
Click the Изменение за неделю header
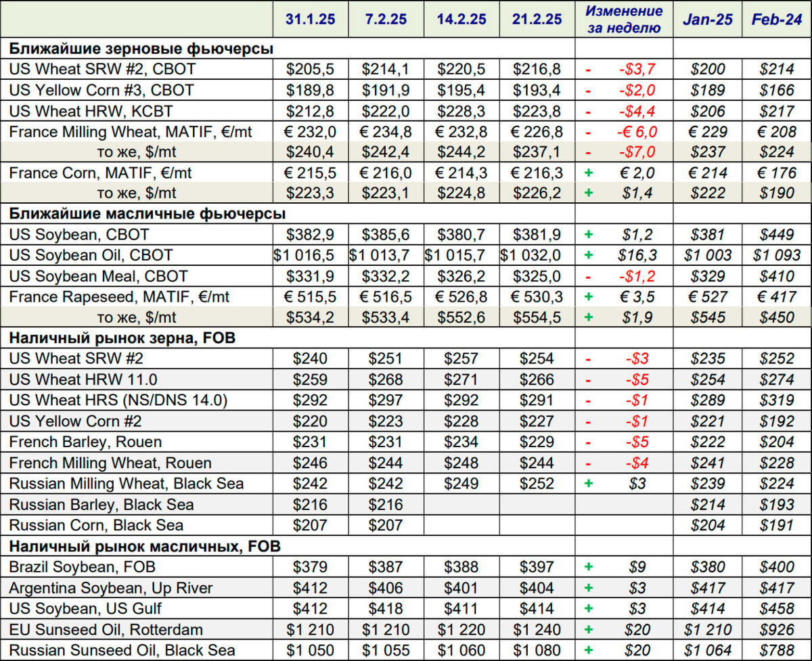[x=624, y=20]
